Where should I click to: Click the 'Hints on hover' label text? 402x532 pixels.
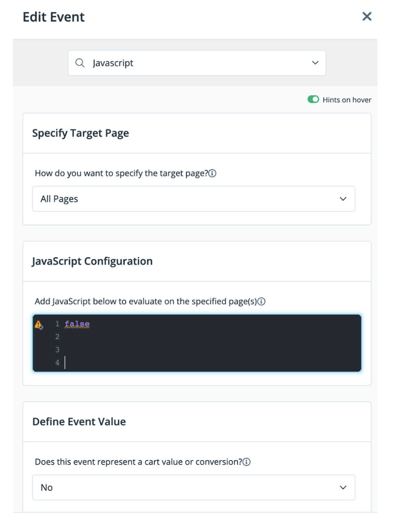pos(347,100)
